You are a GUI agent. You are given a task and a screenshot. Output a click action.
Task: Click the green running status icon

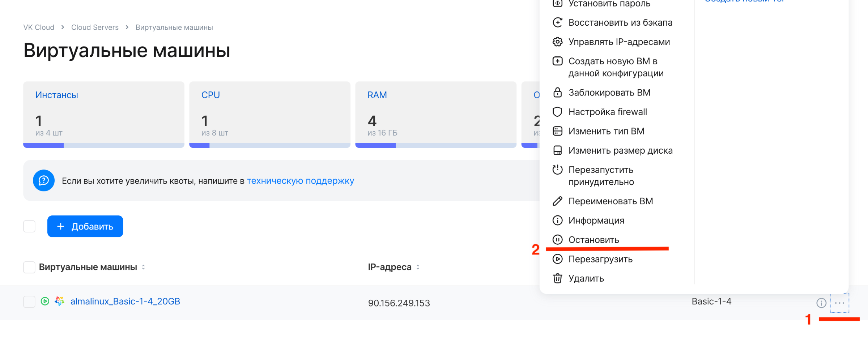tap(45, 301)
